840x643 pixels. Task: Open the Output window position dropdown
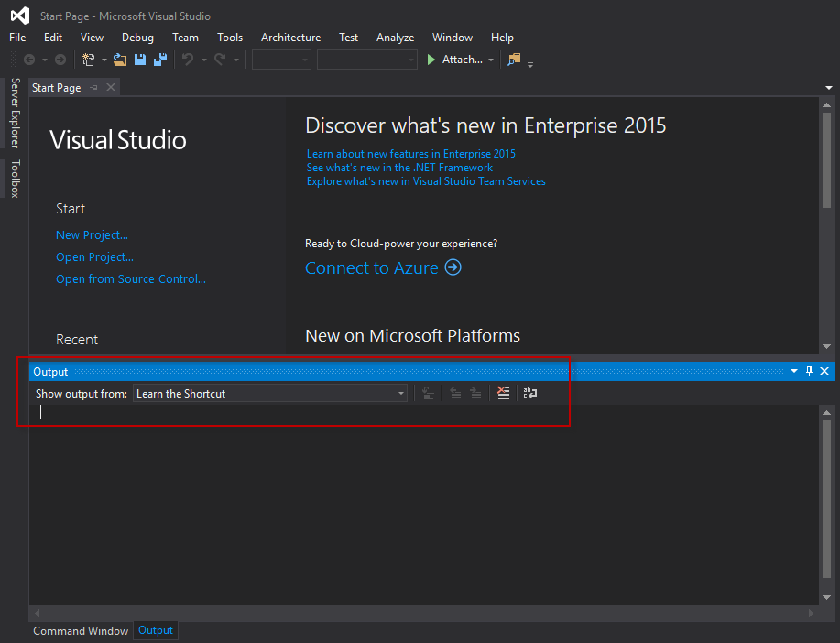(x=793, y=371)
